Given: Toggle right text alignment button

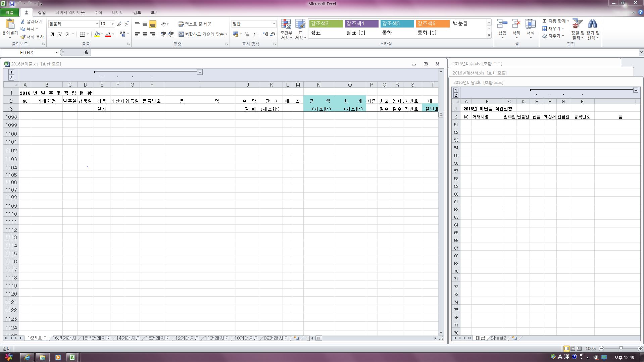Looking at the screenshot, I should 152,34.
